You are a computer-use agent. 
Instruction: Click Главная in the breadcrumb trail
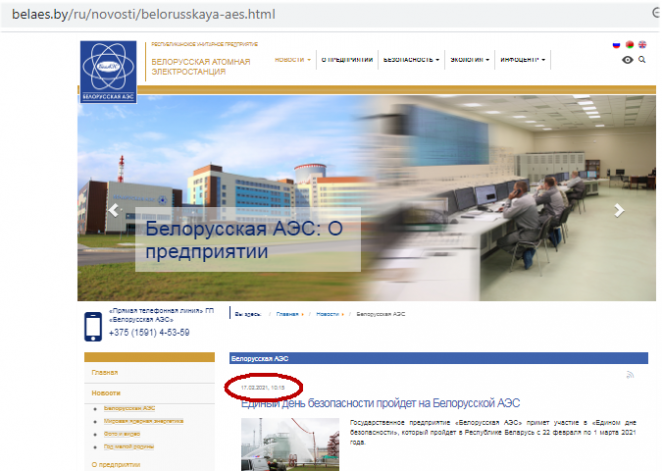(x=288, y=314)
